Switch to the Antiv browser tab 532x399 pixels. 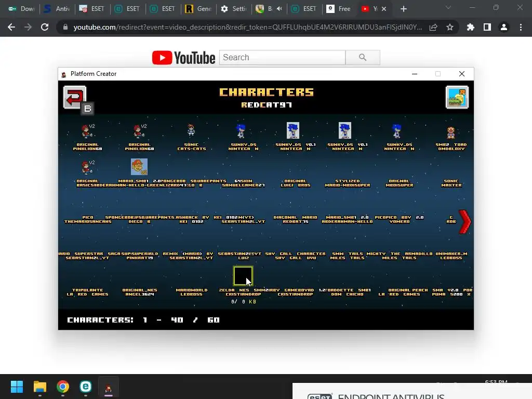coord(57,9)
